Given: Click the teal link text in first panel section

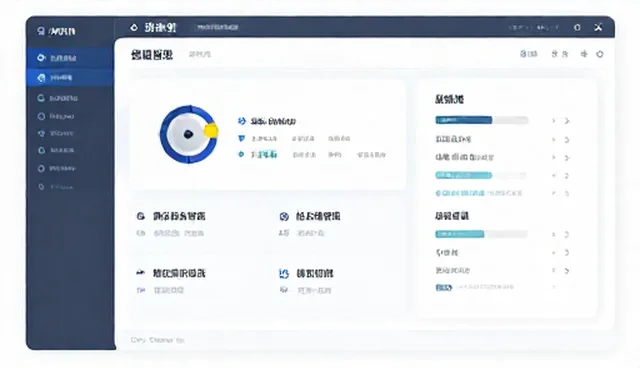Looking at the screenshot, I should pos(460,193).
